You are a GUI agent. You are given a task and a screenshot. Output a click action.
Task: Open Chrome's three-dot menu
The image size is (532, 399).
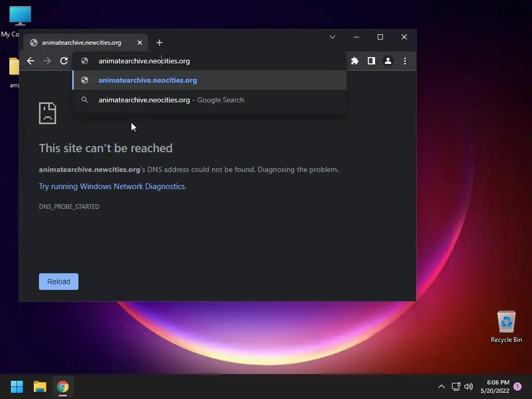pyautogui.click(x=405, y=61)
